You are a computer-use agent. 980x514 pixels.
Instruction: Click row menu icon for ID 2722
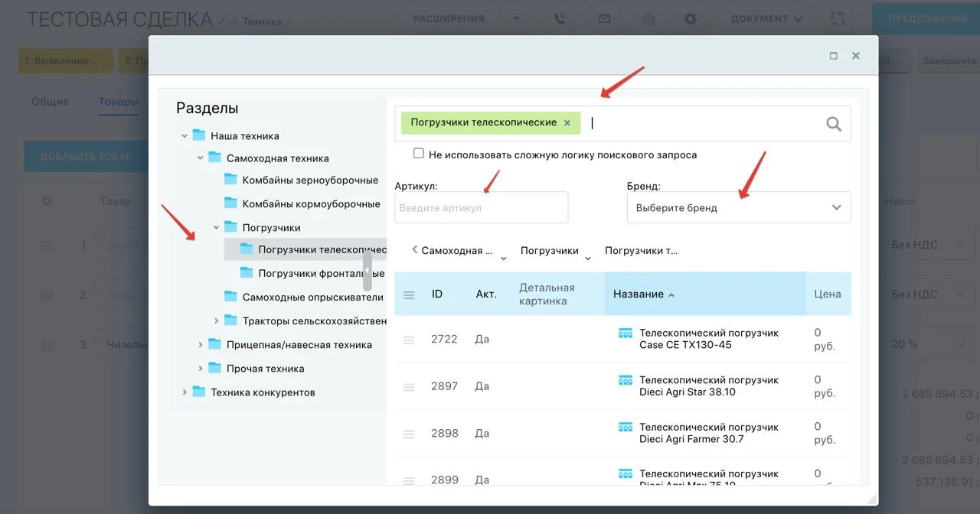click(409, 340)
